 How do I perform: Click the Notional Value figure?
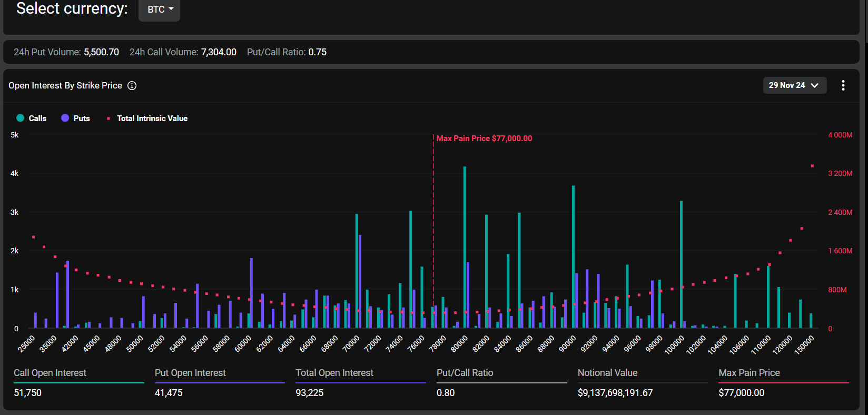click(x=615, y=393)
